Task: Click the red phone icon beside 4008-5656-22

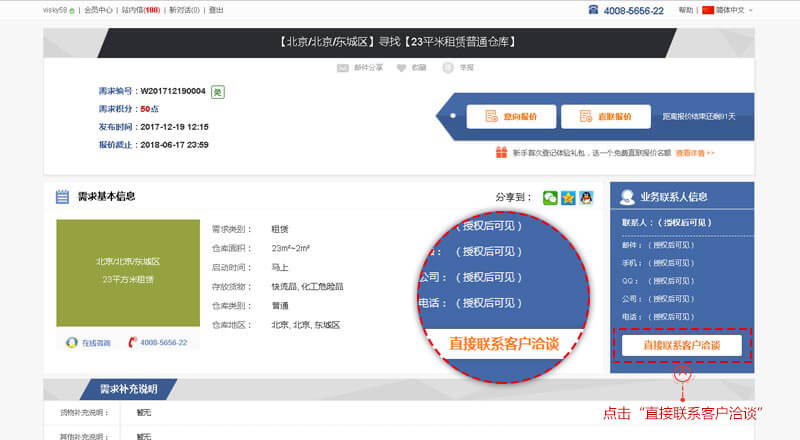Action: click(132, 342)
